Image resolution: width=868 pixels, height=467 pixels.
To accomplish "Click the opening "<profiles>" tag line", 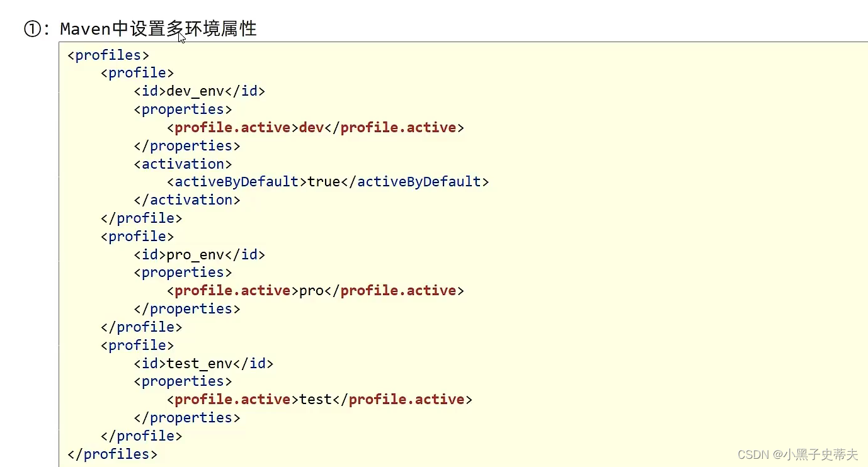I will 108,55.
